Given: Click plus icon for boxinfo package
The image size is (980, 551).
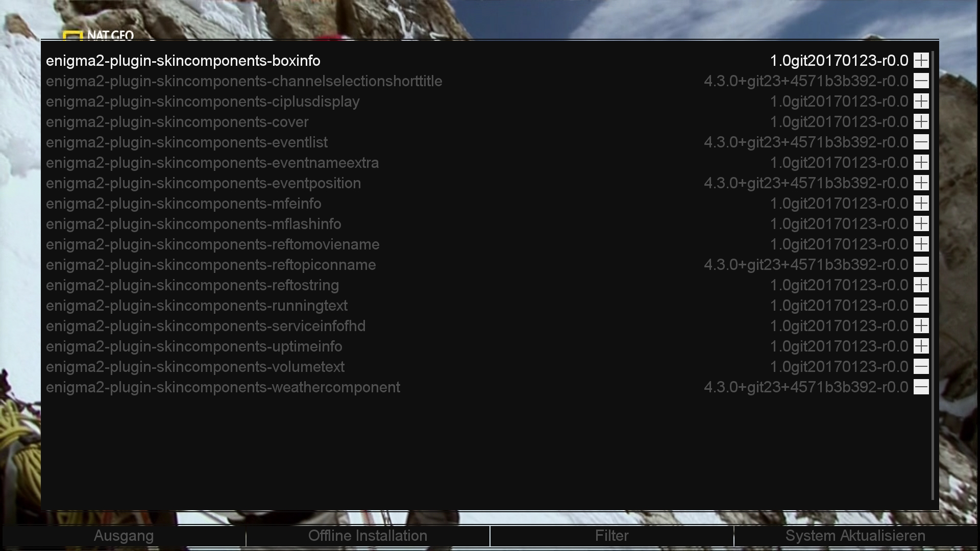Looking at the screenshot, I should pos(921,61).
